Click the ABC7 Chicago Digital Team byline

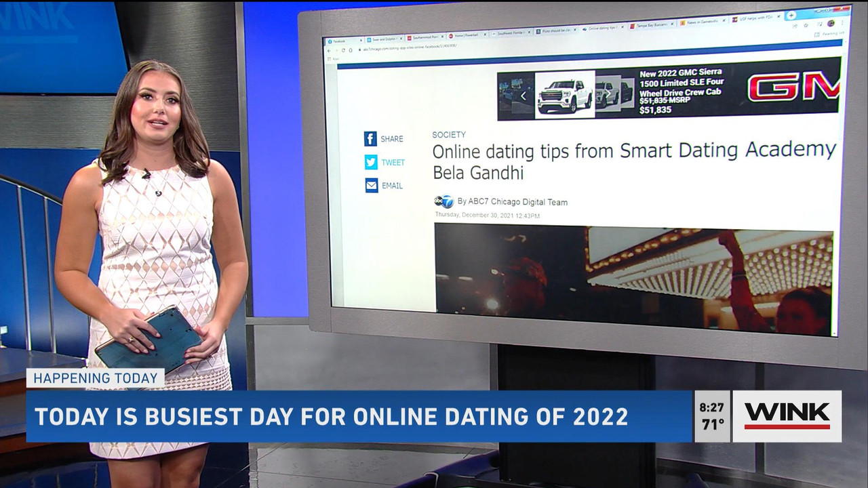tap(513, 202)
